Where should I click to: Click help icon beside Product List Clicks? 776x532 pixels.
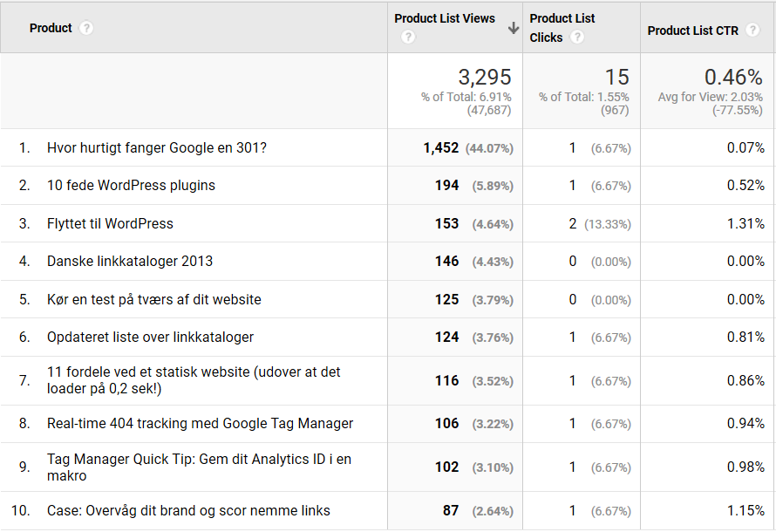pyautogui.click(x=576, y=38)
